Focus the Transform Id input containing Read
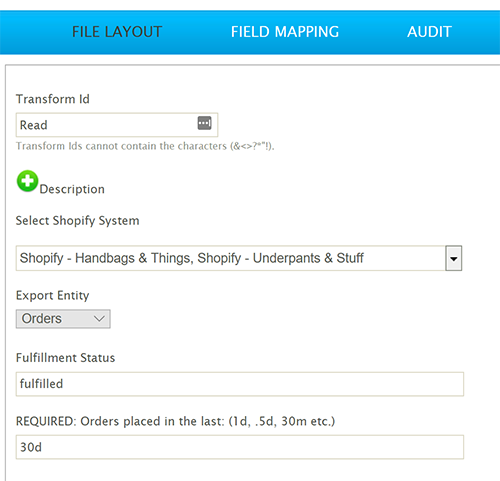This screenshot has width=500, height=481. pyautogui.click(x=117, y=125)
